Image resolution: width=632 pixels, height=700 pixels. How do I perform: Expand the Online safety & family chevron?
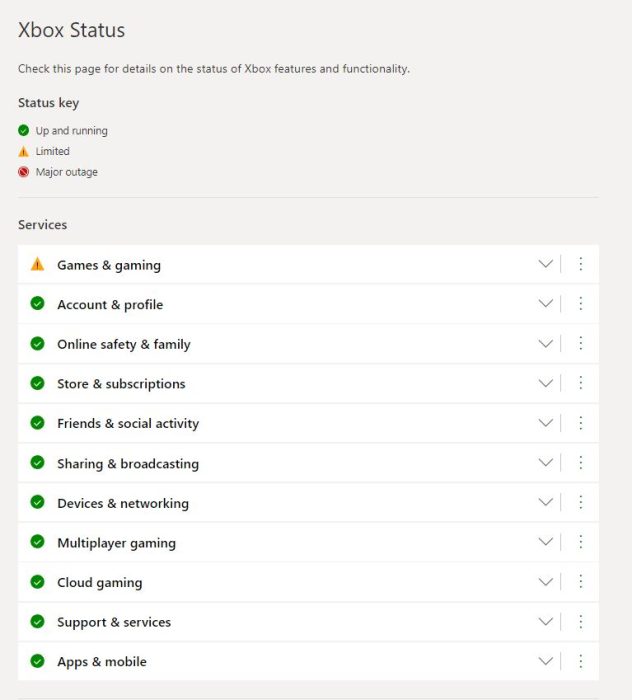pyautogui.click(x=545, y=344)
